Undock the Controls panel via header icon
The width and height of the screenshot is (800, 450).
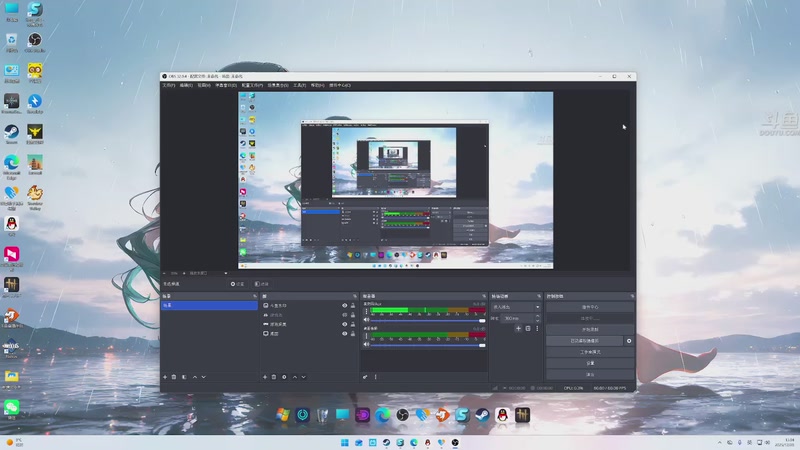tap(632, 296)
